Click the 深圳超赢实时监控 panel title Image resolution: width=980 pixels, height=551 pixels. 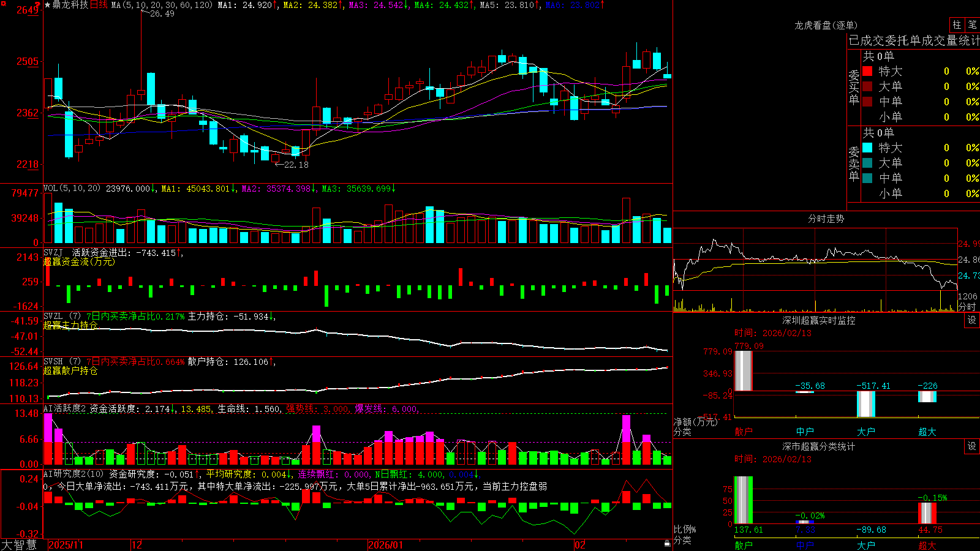[x=818, y=320]
